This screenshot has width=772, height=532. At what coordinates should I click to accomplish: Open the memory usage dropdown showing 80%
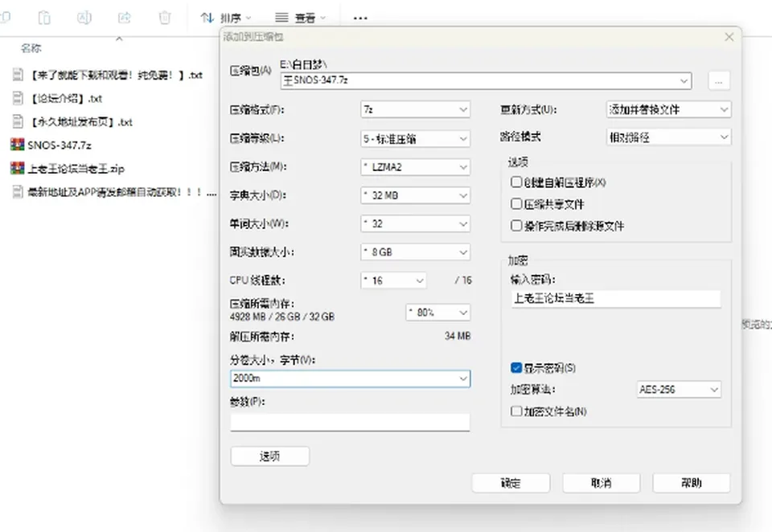(x=437, y=313)
